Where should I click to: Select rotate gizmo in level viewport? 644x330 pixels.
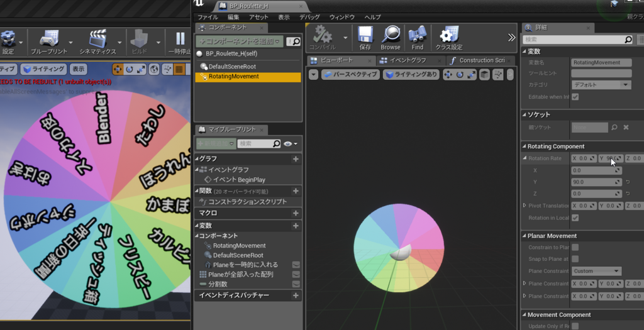click(x=130, y=69)
